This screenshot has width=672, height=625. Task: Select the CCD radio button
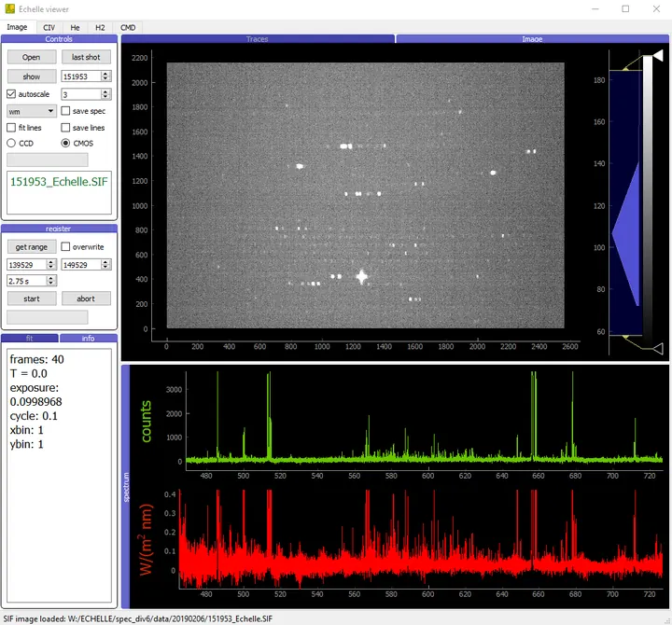pyautogui.click(x=11, y=143)
